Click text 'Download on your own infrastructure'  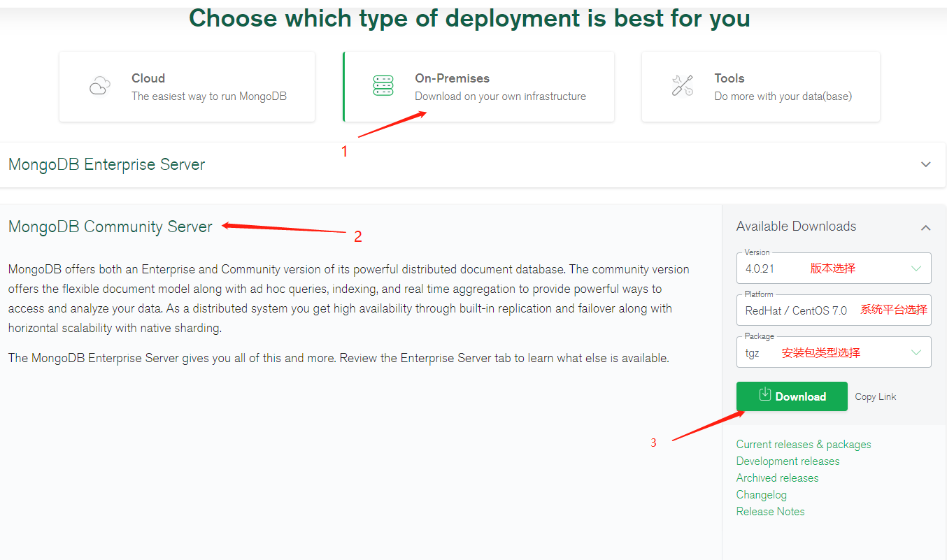click(x=500, y=96)
